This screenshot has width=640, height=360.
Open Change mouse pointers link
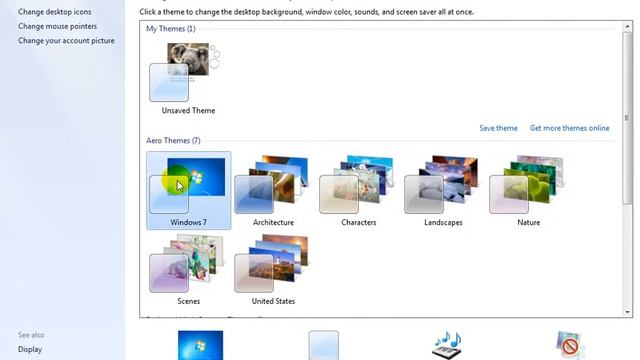tap(58, 26)
